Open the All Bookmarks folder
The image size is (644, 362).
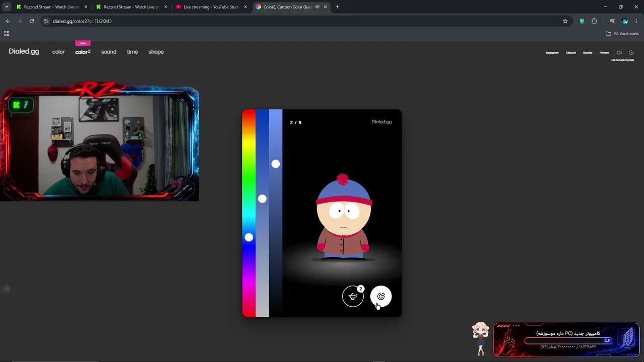coord(622,34)
